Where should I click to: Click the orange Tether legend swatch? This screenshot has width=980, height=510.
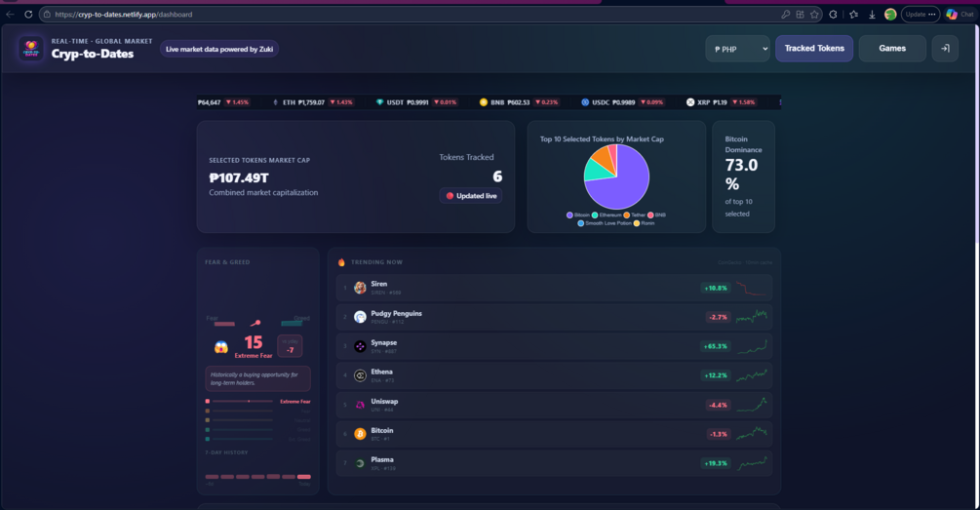[x=626, y=215]
